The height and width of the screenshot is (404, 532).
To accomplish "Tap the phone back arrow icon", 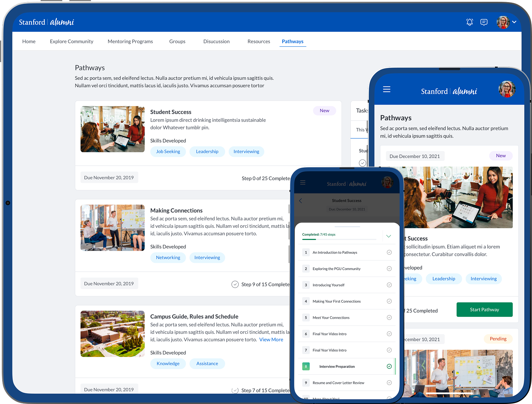I will (x=301, y=201).
